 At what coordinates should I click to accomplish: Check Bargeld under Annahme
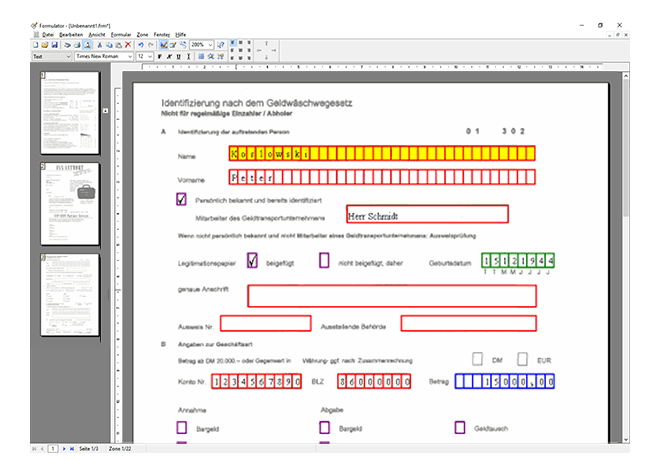click(x=181, y=427)
